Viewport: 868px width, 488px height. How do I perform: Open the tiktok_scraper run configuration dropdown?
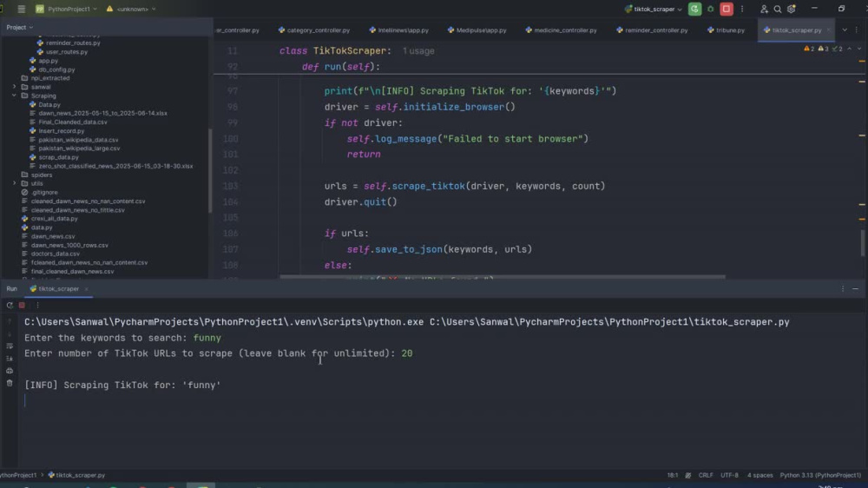coord(654,9)
